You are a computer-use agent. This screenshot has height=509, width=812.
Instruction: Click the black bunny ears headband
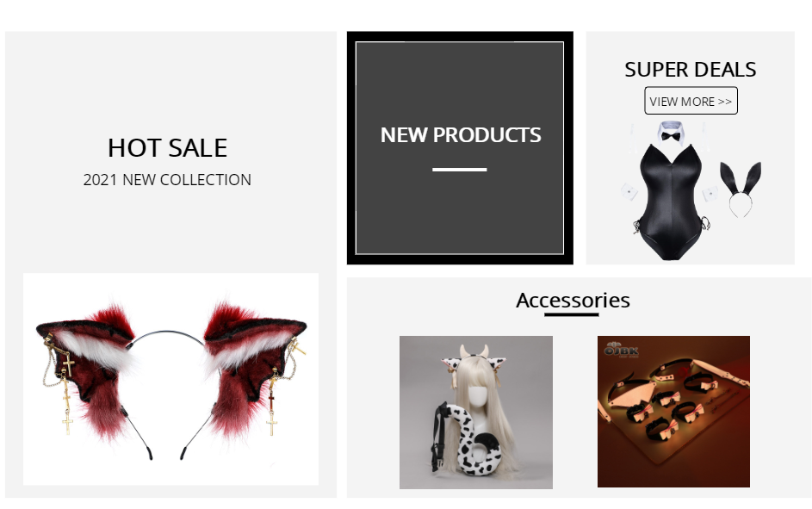coord(741,189)
